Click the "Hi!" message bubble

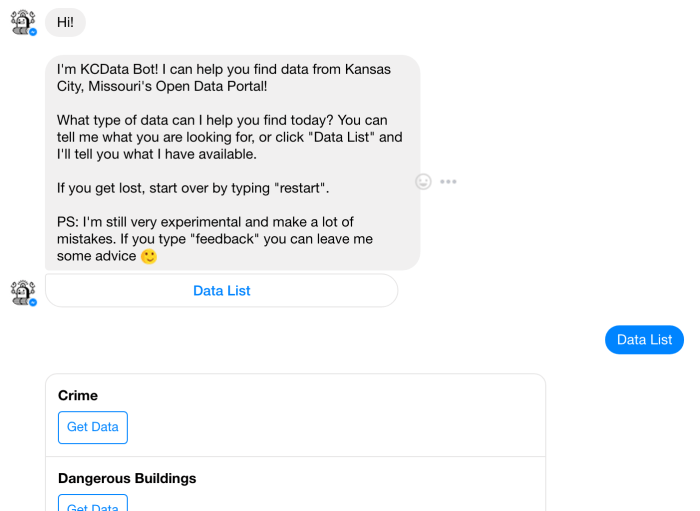coord(65,21)
